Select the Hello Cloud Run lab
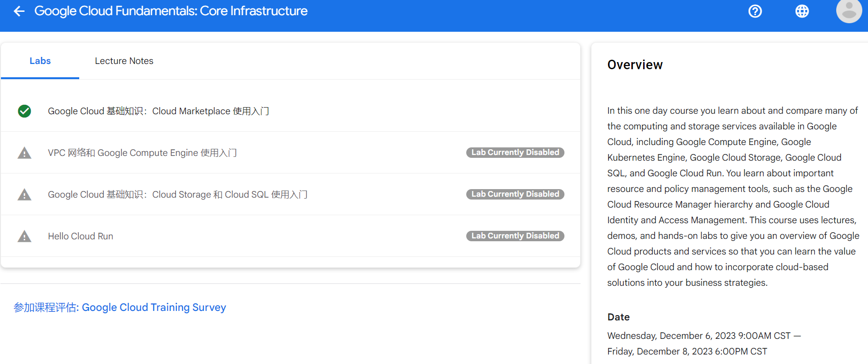The image size is (868, 364). (x=81, y=237)
